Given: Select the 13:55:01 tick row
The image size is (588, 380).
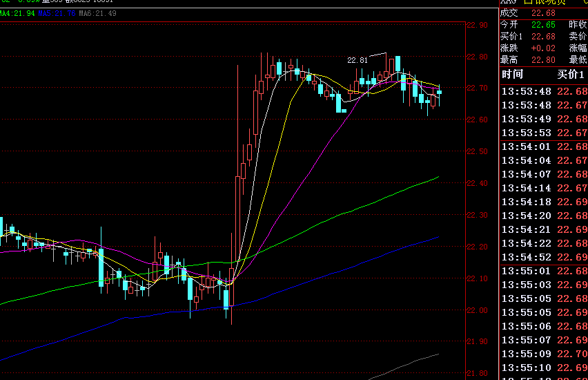Looking at the screenshot, I should tap(544, 271).
